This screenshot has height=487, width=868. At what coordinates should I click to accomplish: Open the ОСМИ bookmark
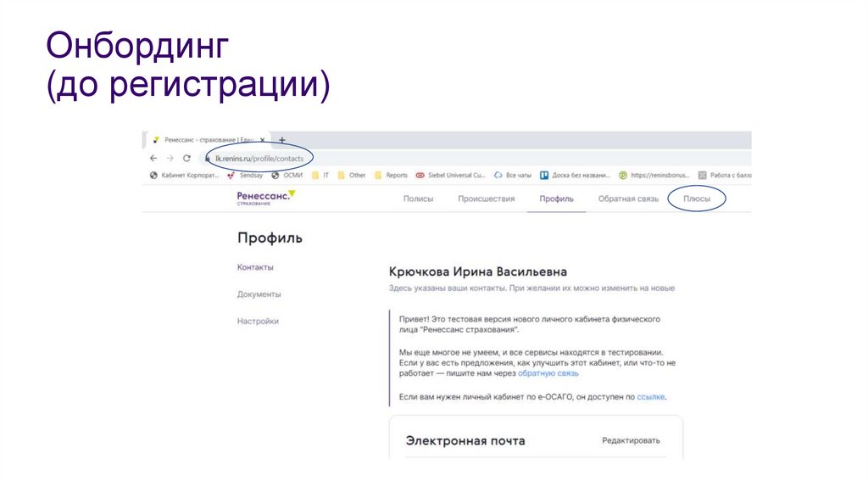pyautogui.click(x=287, y=175)
